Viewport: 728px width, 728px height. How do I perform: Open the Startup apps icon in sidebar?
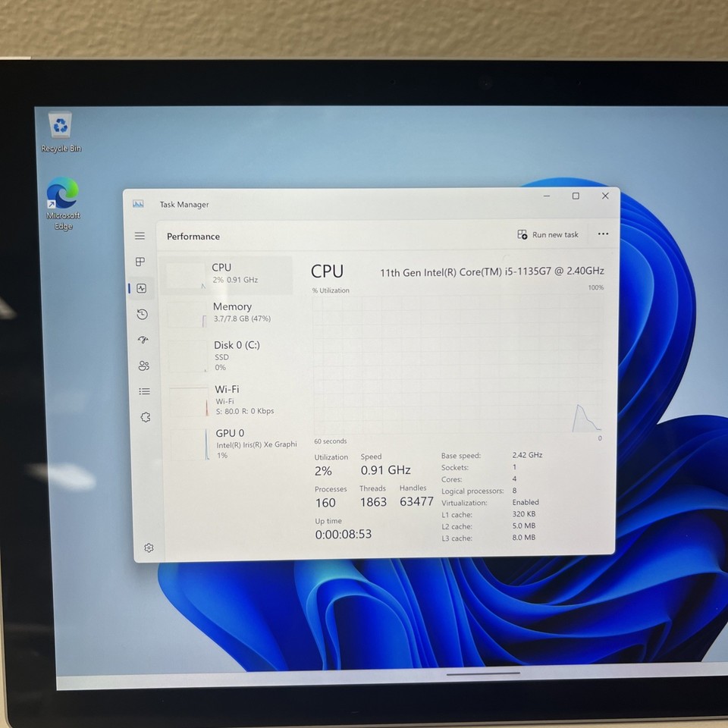click(143, 340)
